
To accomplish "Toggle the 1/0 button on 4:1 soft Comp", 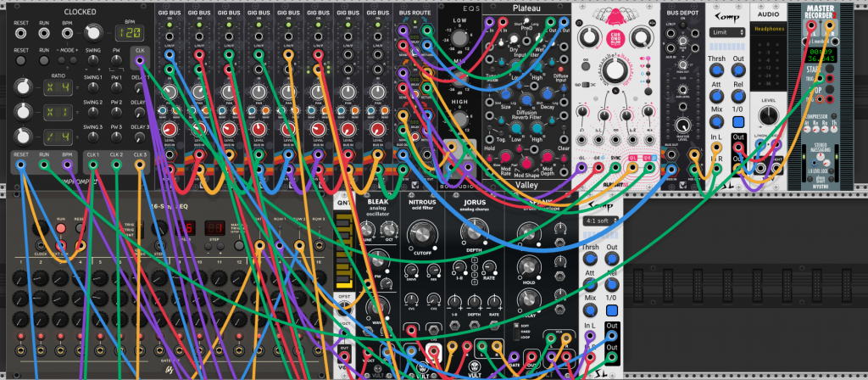I will [x=611, y=310].
